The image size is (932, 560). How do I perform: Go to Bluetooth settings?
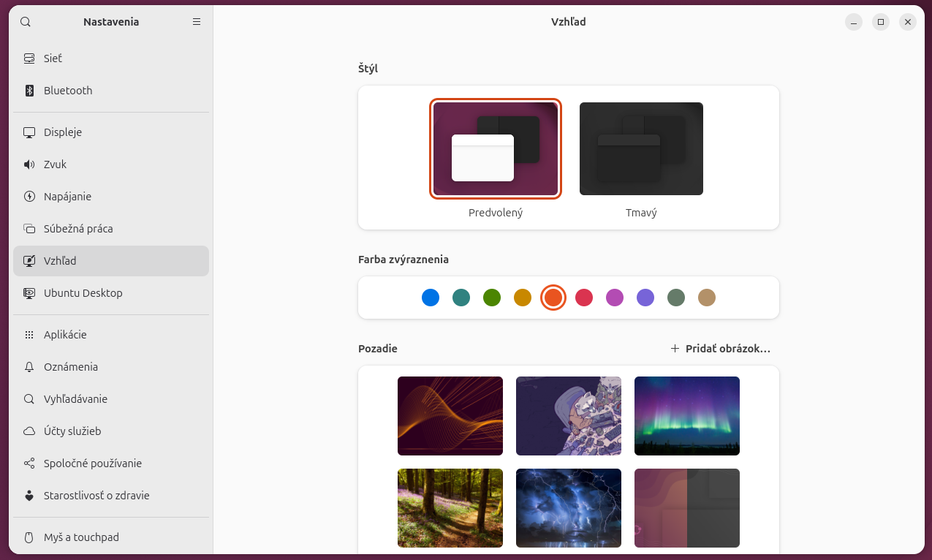pyautogui.click(x=111, y=91)
